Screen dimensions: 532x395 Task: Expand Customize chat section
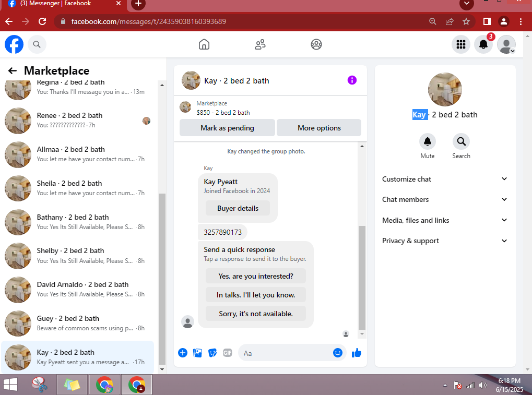coord(444,179)
